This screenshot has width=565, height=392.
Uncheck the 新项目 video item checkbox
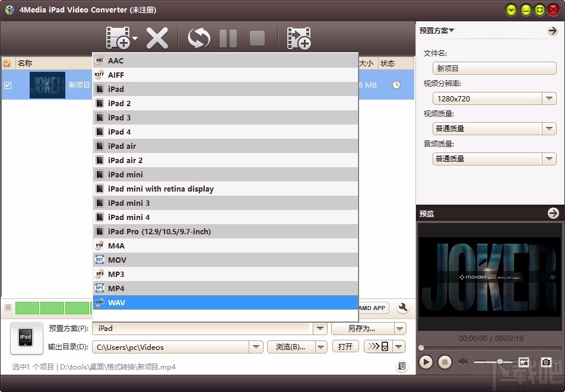pos(8,85)
